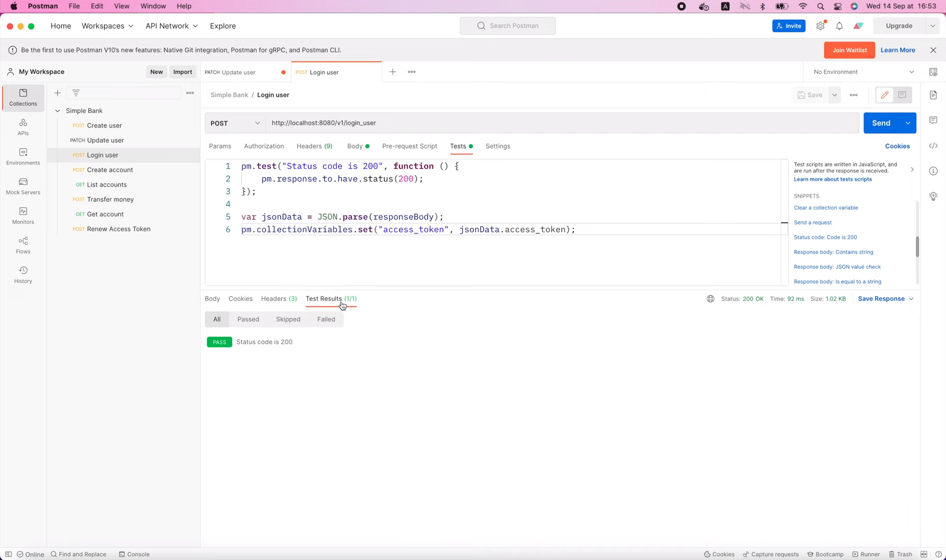Click Search Postman field
Screen dimensions: 946x560
pyautogui.click(x=507, y=26)
